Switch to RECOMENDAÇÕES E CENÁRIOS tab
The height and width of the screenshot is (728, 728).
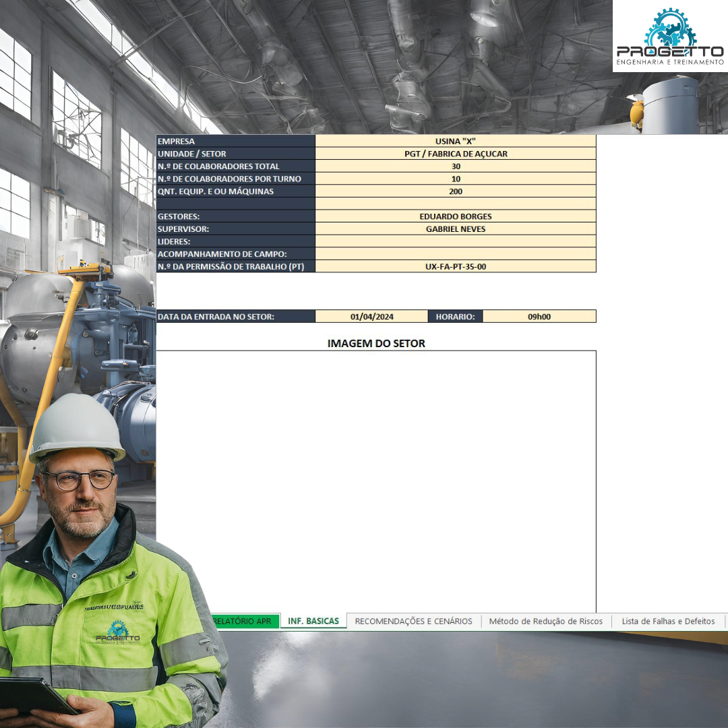click(413, 621)
